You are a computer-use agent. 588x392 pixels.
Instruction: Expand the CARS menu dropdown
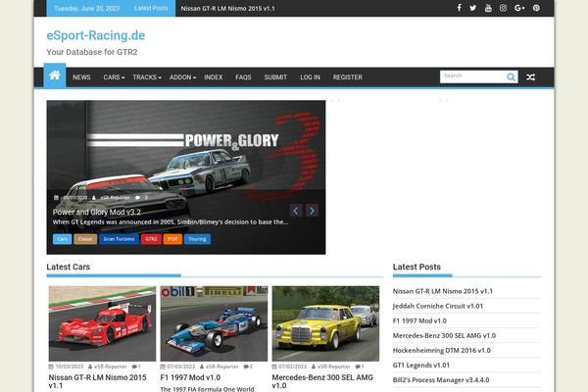click(x=114, y=77)
